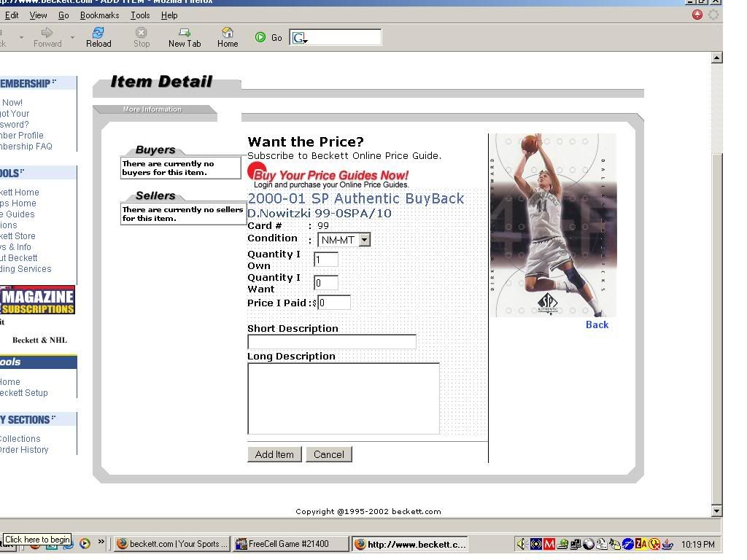Click the red update notification icon
The image size is (747, 560).
coord(697,15)
